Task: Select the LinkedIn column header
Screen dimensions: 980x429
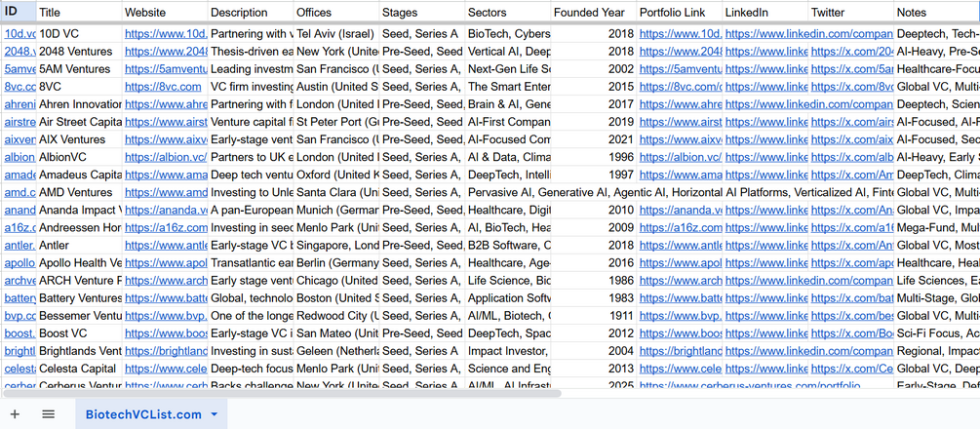Action: pyautogui.click(x=765, y=12)
